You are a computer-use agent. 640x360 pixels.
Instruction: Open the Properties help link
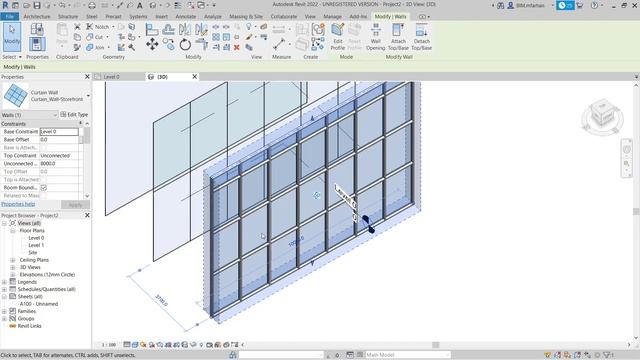click(18, 204)
